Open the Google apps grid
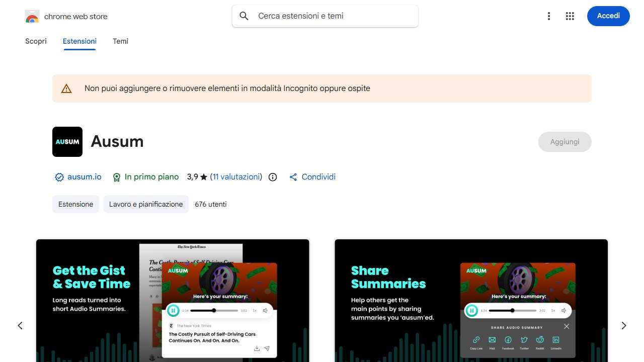The width and height of the screenshot is (644, 362). click(570, 16)
